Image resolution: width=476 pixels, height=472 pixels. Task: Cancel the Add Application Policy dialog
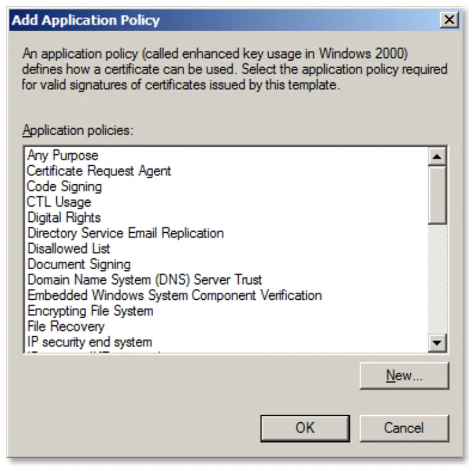pos(405,428)
